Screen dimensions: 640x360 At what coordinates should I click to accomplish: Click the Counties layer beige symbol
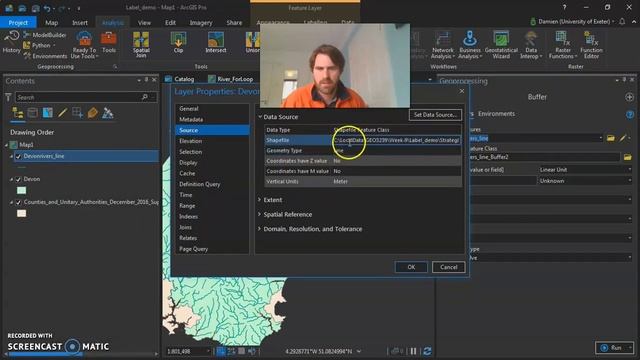click(22, 213)
